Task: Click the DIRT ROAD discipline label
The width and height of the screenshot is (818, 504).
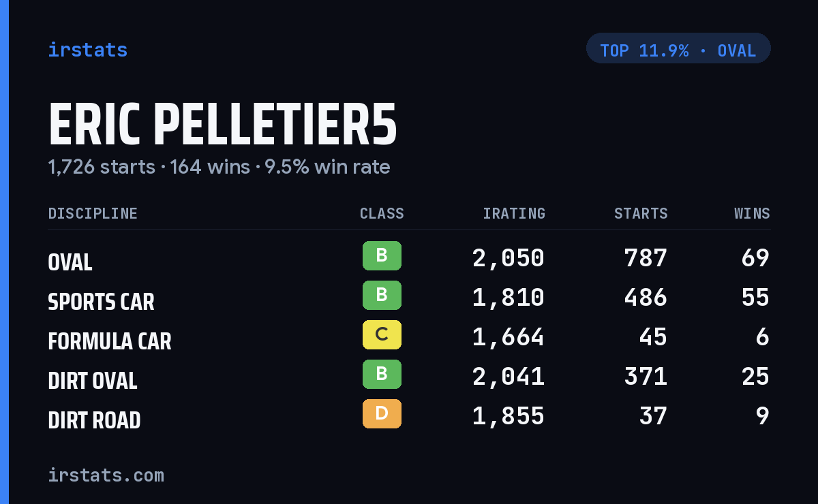Action: click(x=94, y=420)
